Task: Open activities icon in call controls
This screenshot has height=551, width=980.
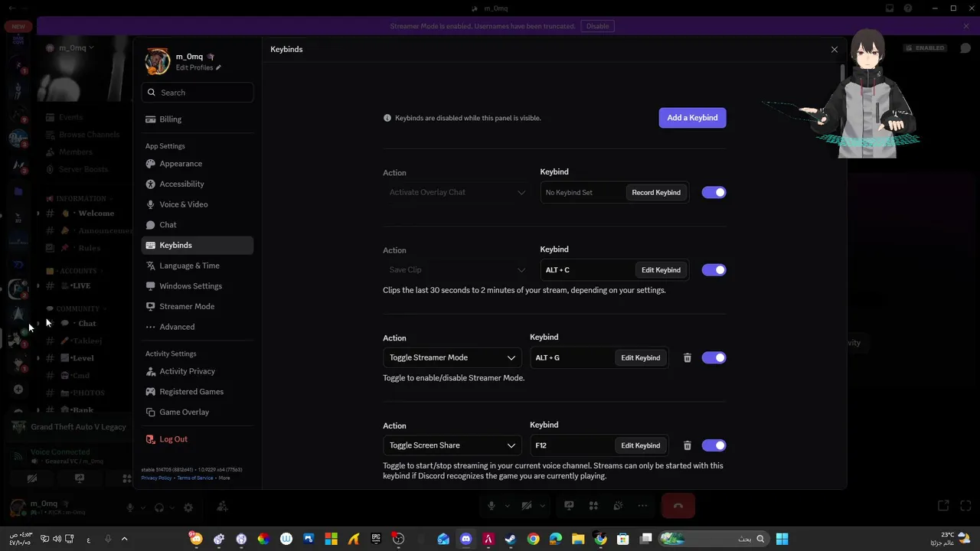Action: click(593, 506)
